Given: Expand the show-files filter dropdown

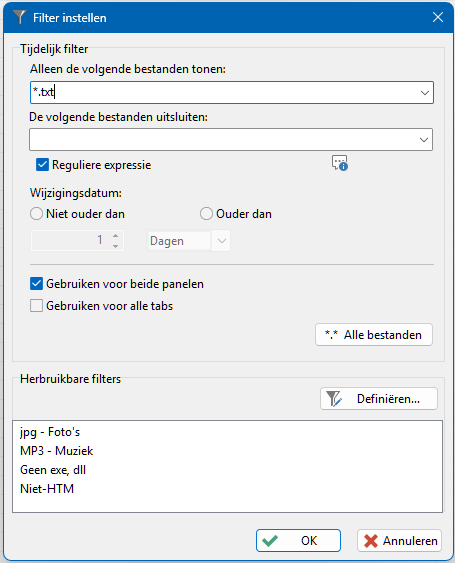Looking at the screenshot, I should 425,93.
